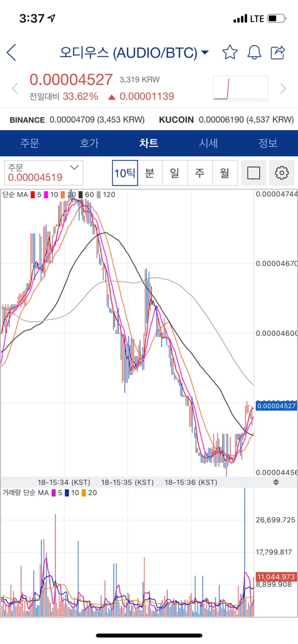Switch to the 주문 tab

(x=30, y=143)
